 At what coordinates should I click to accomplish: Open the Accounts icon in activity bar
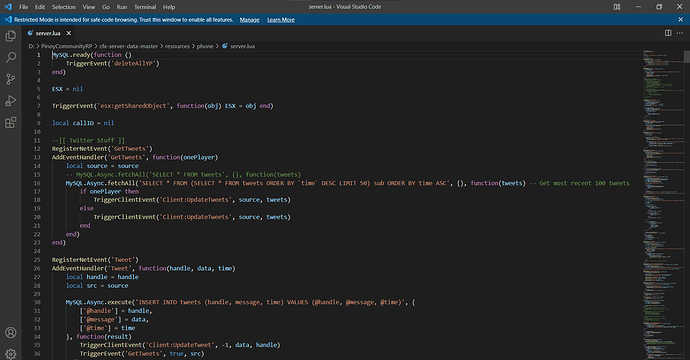(11, 333)
